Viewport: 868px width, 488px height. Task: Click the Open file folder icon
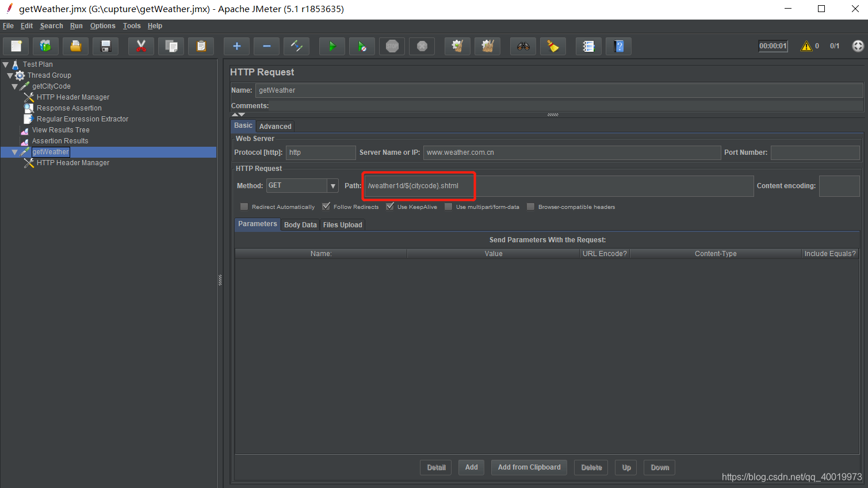[x=76, y=46]
